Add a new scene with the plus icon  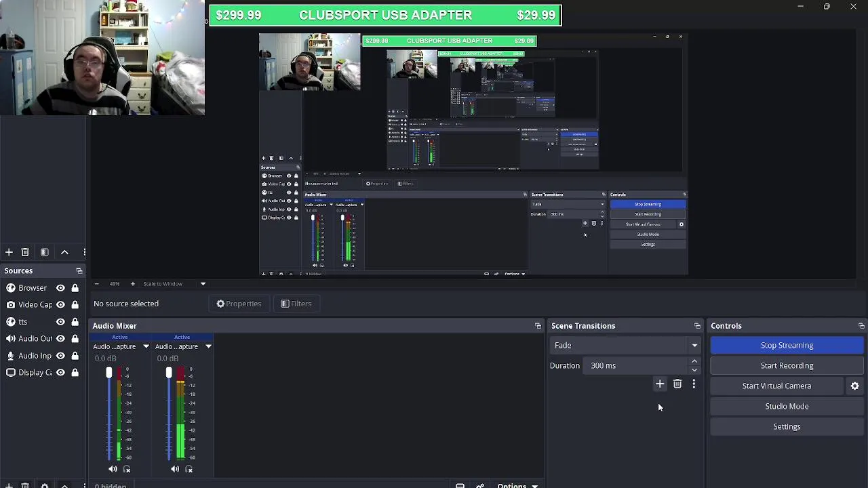pyautogui.click(x=9, y=252)
